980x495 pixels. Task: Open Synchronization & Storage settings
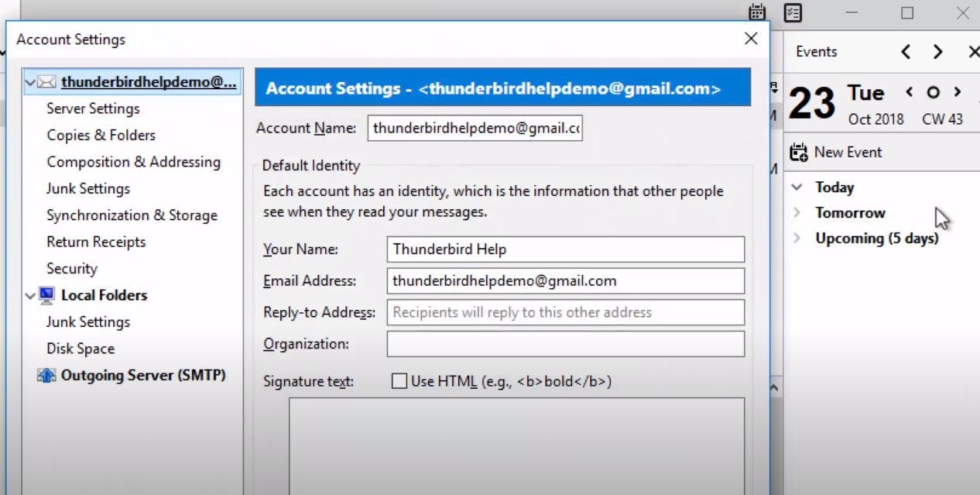coord(132,215)
